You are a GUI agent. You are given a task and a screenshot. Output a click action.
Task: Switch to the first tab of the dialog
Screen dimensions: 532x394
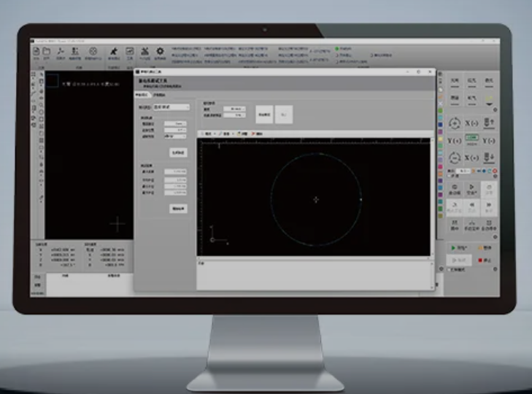point(142,95)
